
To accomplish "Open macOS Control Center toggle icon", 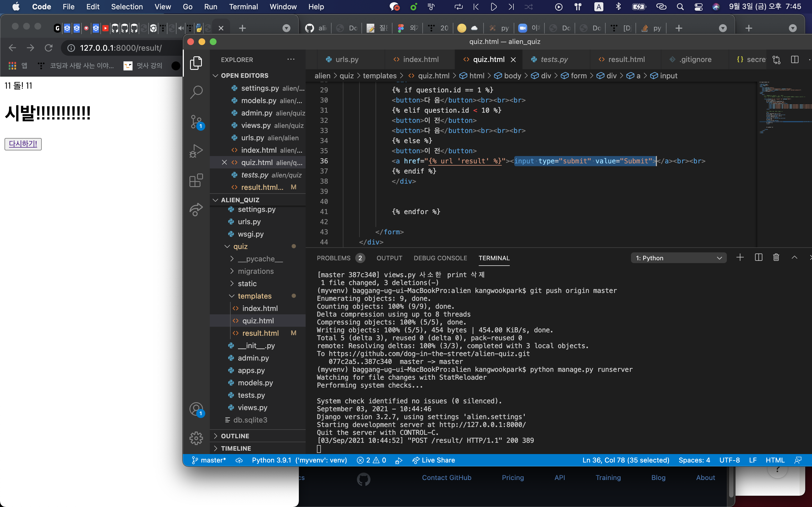I will pos(699,7).
